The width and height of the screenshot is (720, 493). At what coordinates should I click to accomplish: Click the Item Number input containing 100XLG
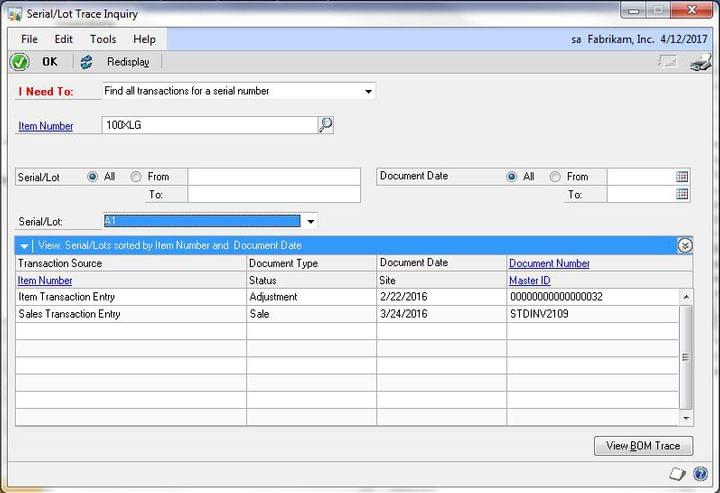point(209,125)
